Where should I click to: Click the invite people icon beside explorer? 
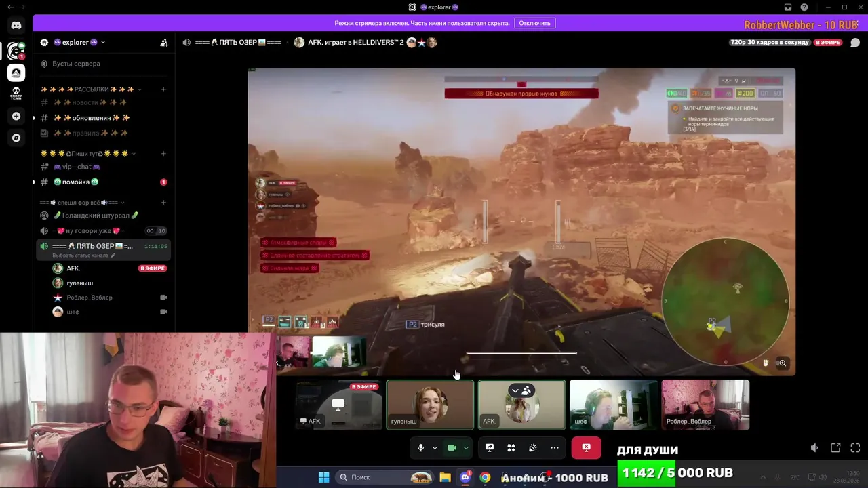point(164,42)
